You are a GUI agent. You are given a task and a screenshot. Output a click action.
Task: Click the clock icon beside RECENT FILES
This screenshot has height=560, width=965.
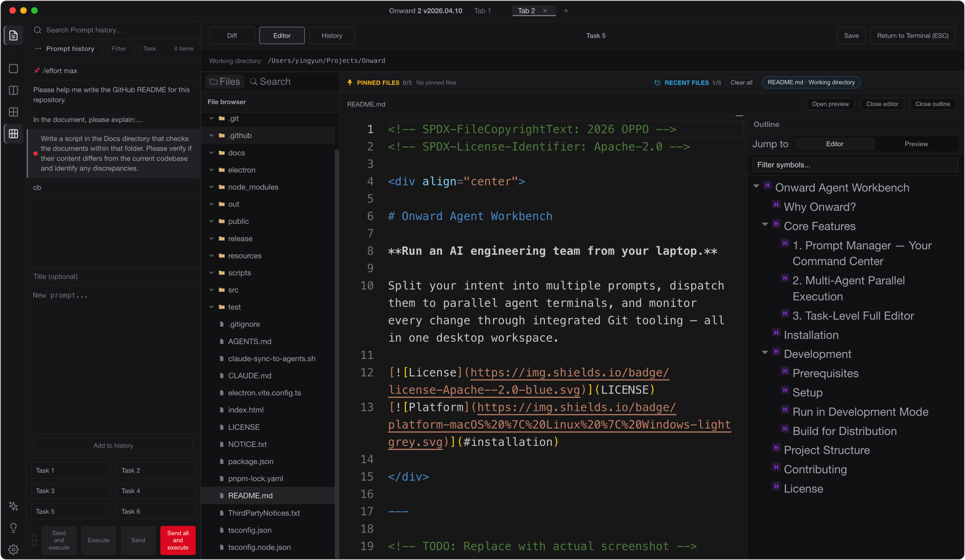point(657,83)
